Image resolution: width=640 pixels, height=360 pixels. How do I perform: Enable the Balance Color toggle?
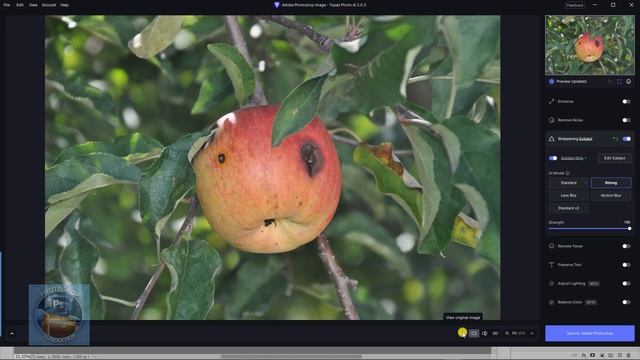626,302
